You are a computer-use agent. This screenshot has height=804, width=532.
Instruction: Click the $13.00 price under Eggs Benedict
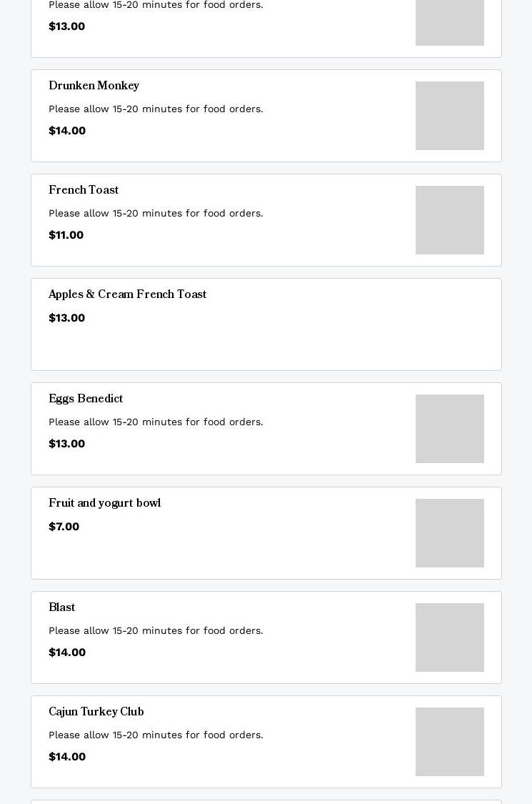point(66,444)
